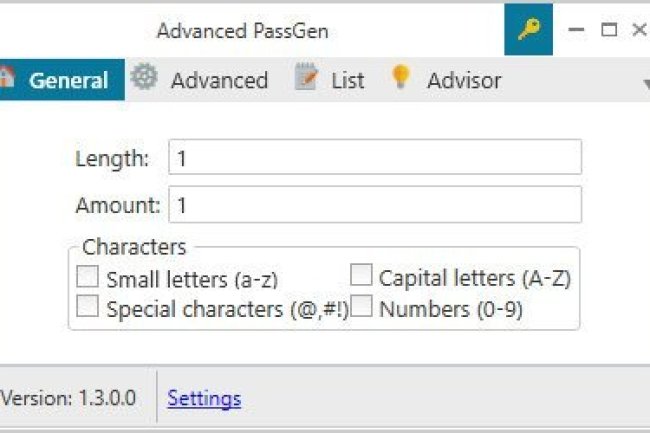This screenshot has width=650, height=433.
Task: Click the home icon on General tab
Action: pos(6,79)
